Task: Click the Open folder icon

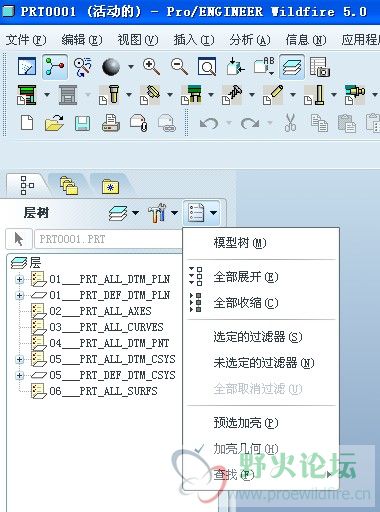Action: [54, 123]
